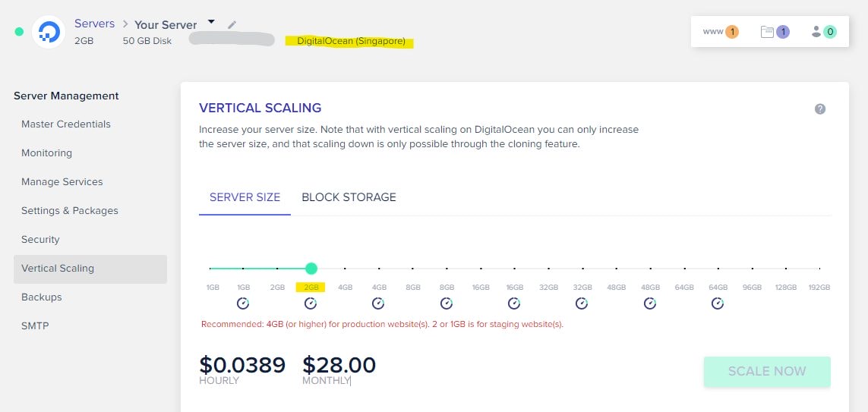Click the Servers breadcrumb link
Image resolution: width=868 pixels, height=412 pixels.
click(x=95, y=24)
